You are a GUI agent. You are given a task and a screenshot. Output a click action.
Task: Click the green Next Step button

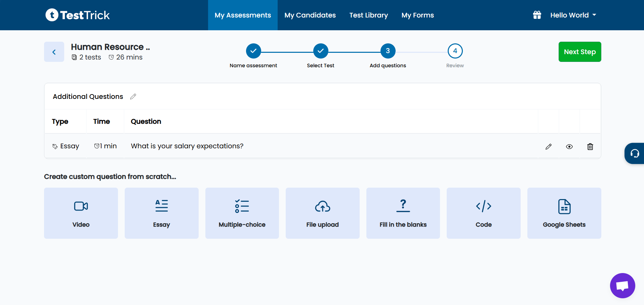580,52
